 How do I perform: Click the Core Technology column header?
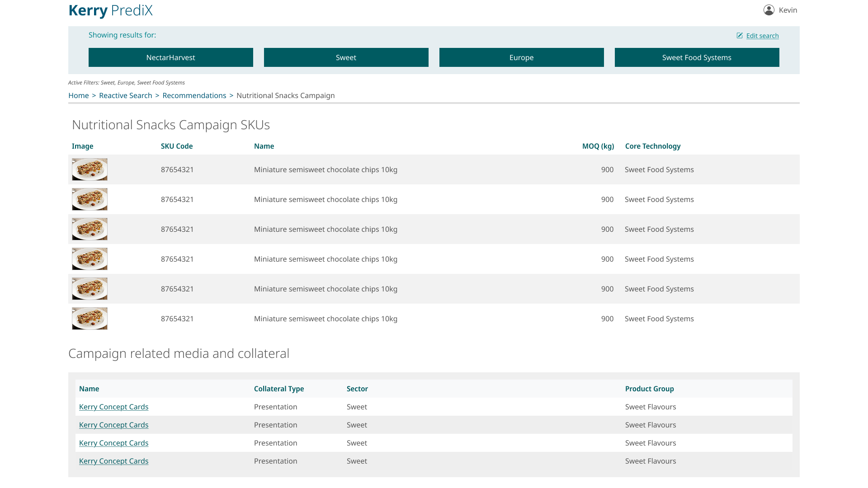click(x=653, y=146)
